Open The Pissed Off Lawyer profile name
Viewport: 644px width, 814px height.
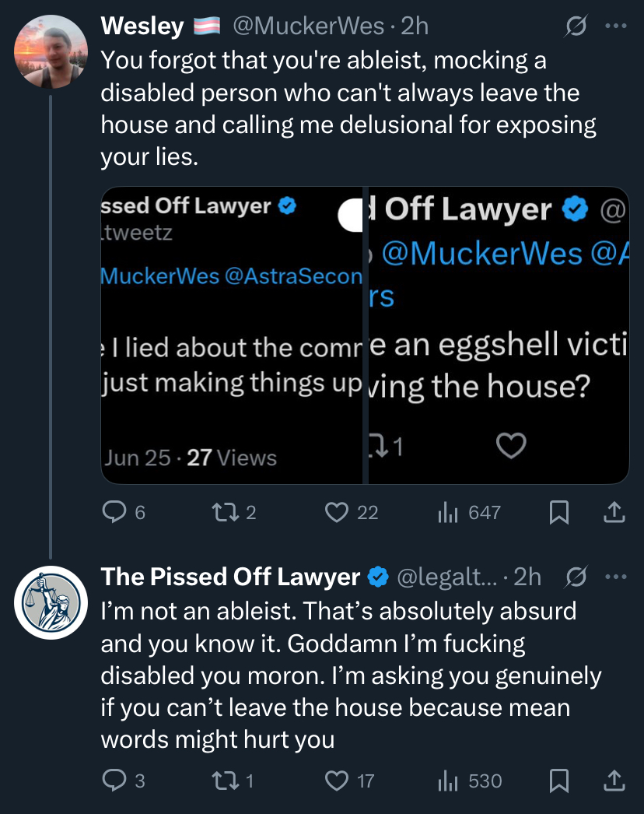tap(230, 577)
